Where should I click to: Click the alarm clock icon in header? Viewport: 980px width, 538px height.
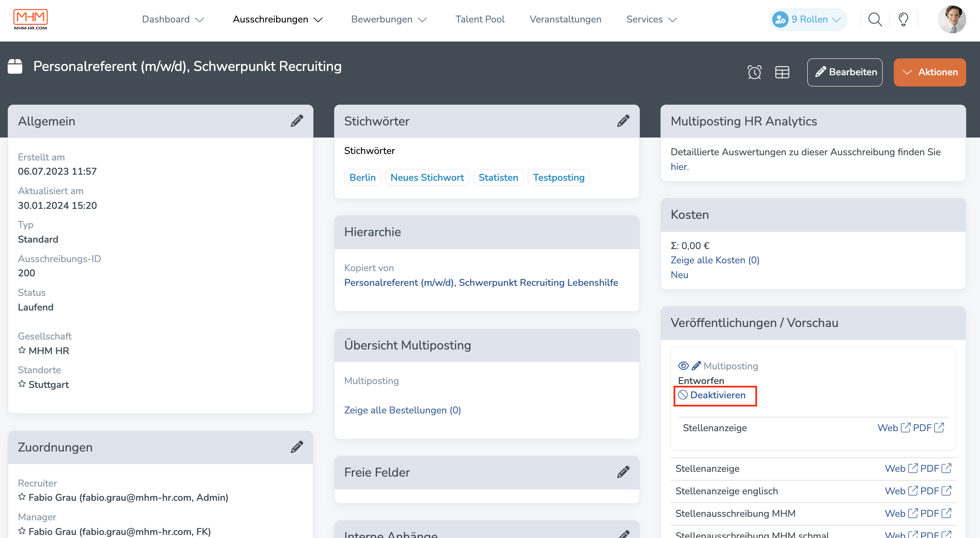pos(754,71)
